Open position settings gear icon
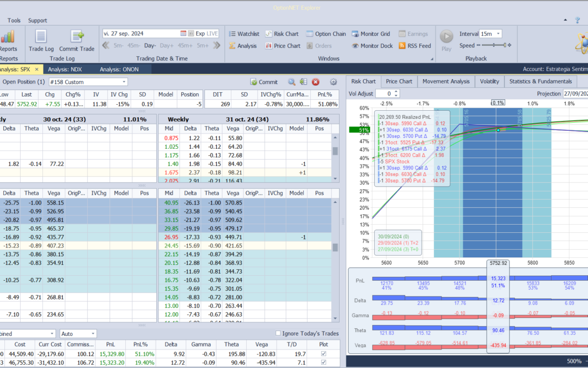Screen dimensions: 588x368 coord(334,82)
